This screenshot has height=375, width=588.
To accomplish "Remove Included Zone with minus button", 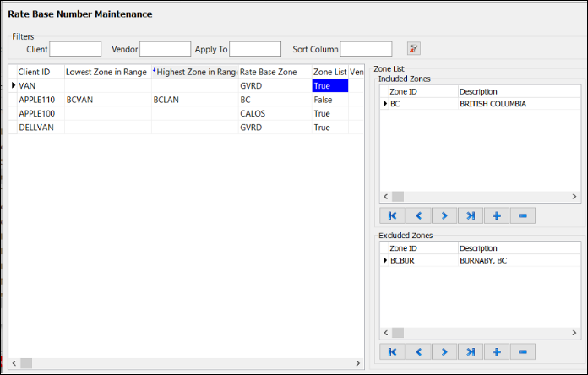I will point(522,215).
